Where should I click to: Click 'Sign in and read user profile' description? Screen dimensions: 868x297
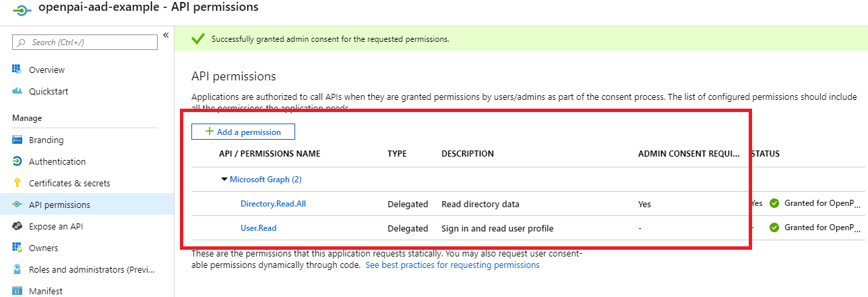[497, 228]
